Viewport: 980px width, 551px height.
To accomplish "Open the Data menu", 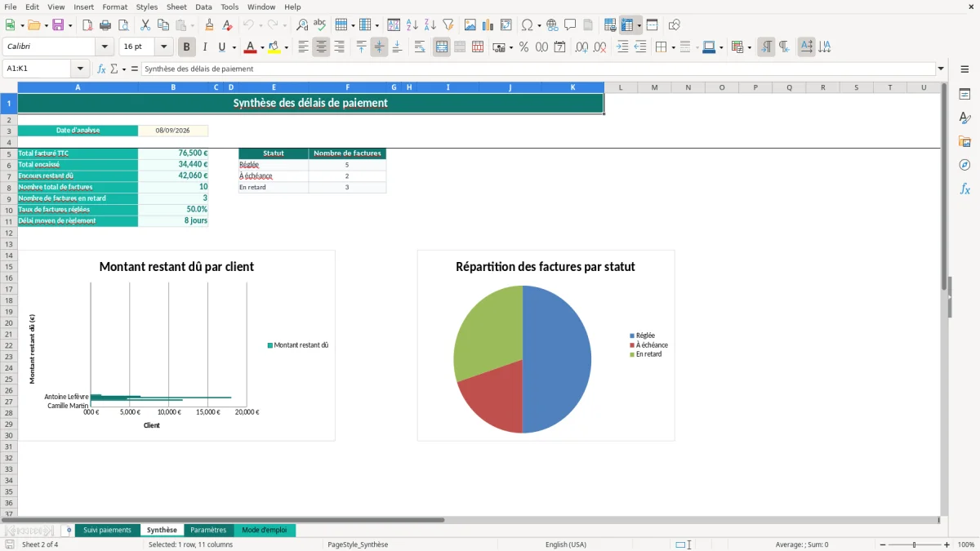I will coord(203,7).
